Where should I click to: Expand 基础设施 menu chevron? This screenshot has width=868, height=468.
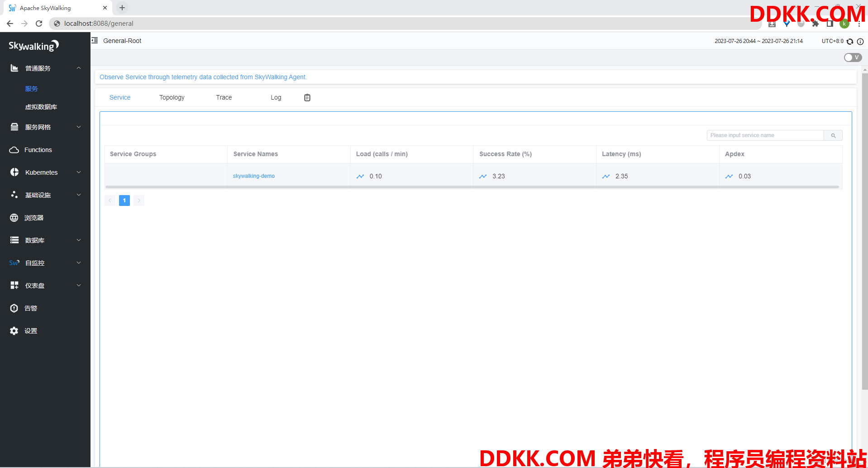[79, 195]
